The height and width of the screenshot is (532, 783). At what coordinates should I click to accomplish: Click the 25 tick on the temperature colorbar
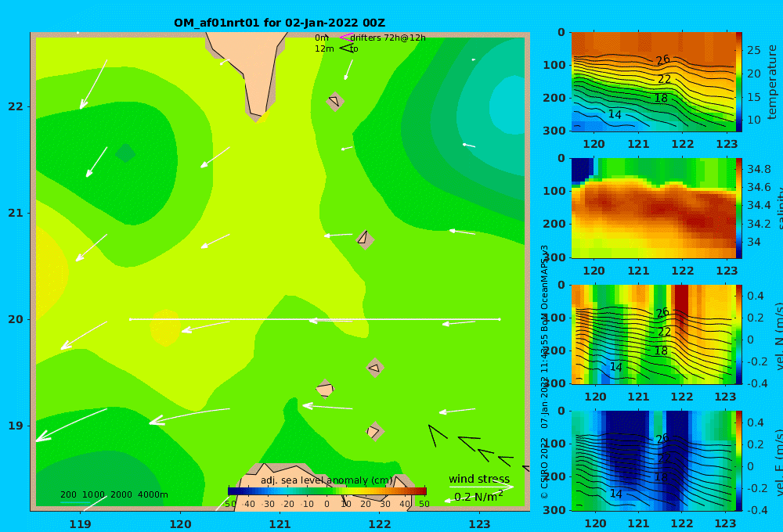(754, 50)
